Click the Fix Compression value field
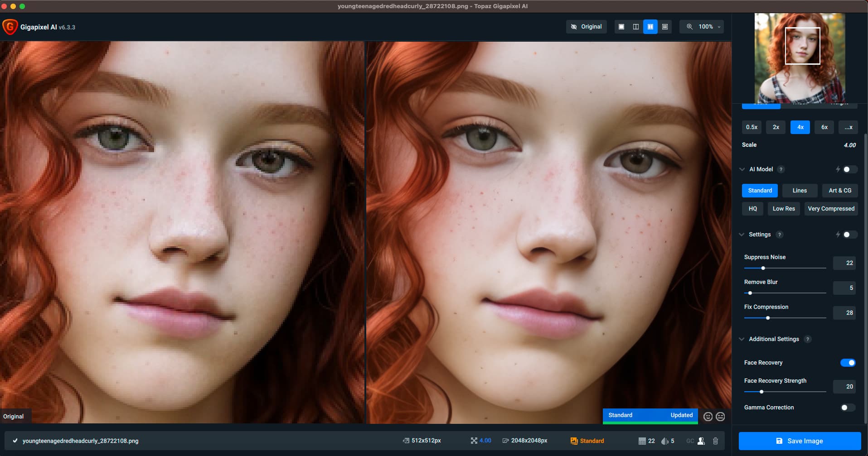Screen dimensions: 868x456 844,313
